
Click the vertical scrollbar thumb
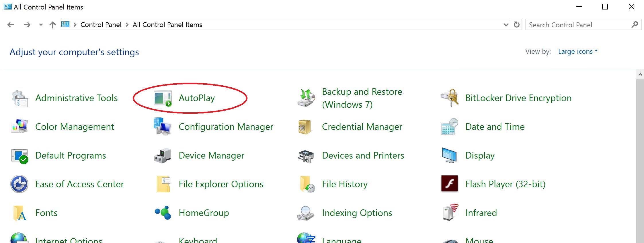[640, 161]
